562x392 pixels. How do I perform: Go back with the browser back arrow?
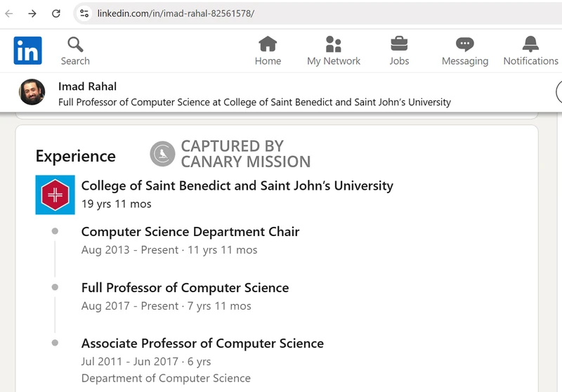[9, 13]
